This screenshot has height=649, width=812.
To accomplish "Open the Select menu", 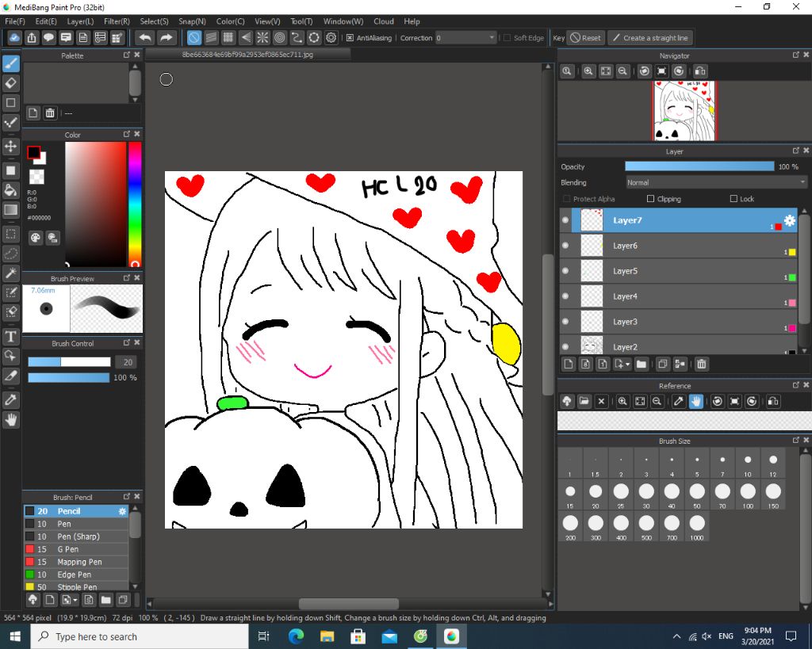I will tap(155, 21).
